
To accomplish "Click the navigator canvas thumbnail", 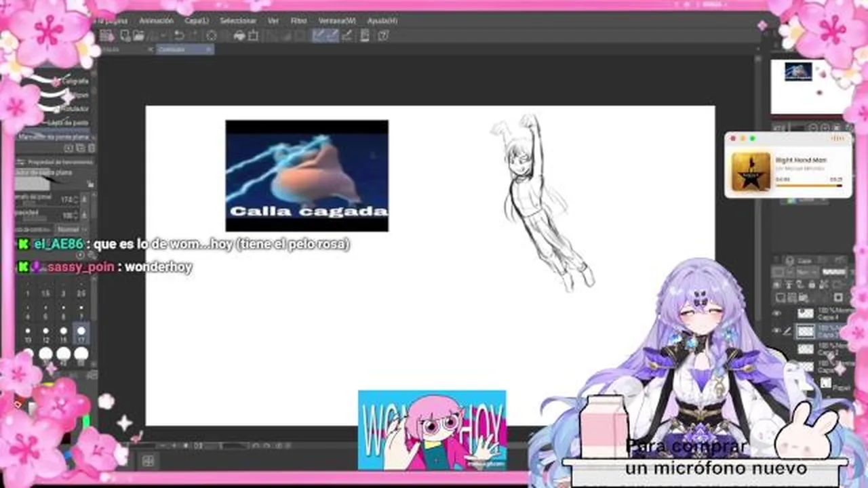I will [810, 87].
